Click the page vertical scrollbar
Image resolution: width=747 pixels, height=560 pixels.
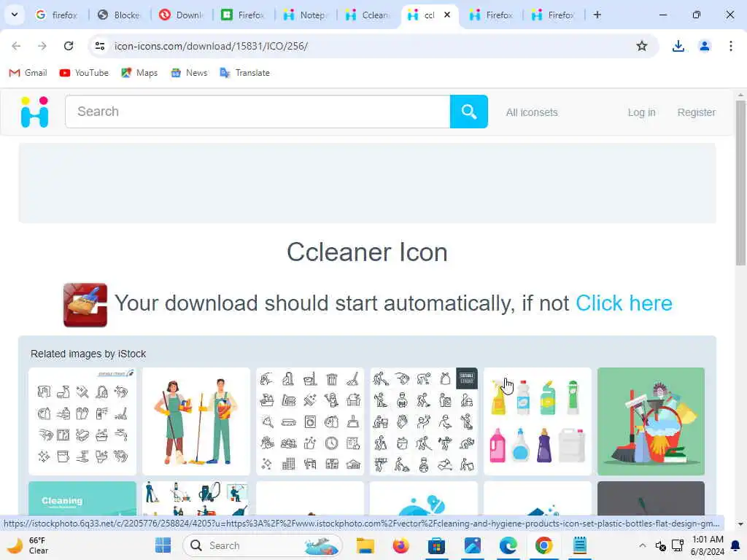tap(740, 183)
